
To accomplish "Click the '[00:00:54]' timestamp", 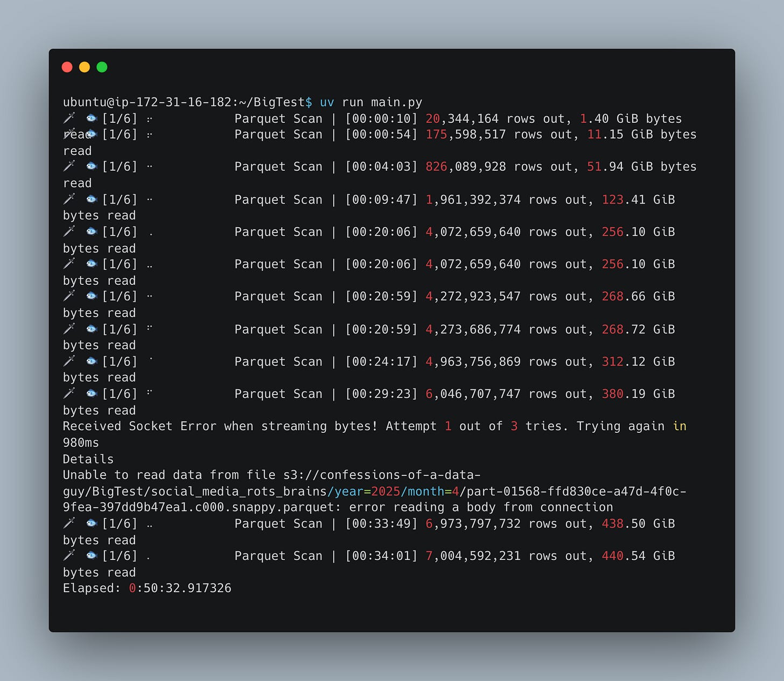I will coord(382,135).
